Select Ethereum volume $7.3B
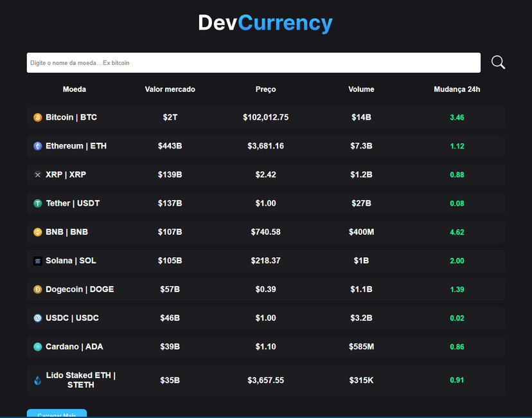This screenshot has width=532, height=418. pos(361,146)
